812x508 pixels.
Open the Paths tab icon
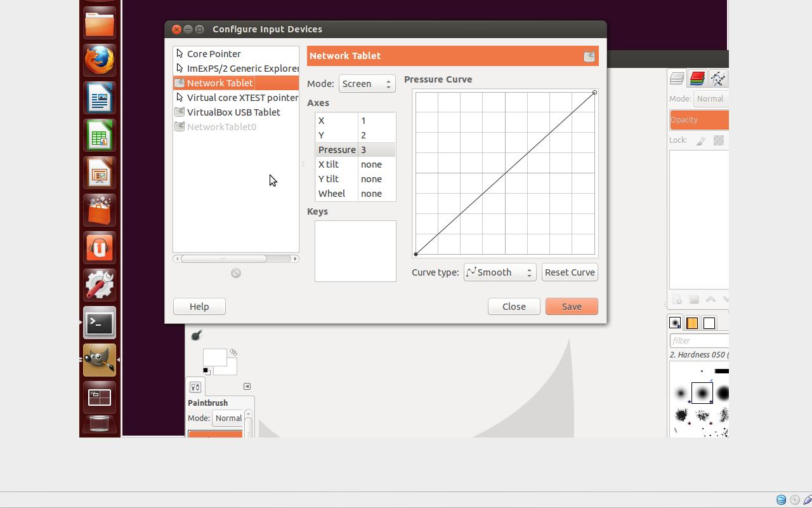pyautogui.click(x=717, y=79)
